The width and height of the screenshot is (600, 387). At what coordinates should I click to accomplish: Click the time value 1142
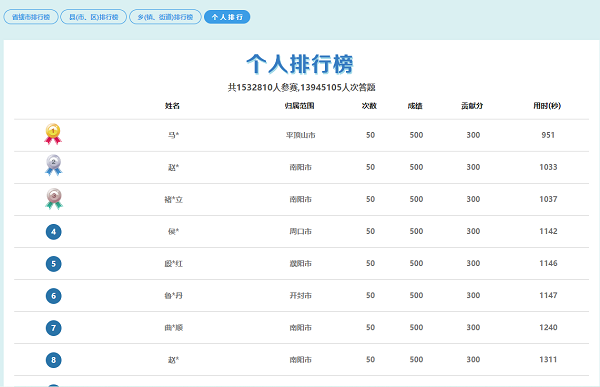coord(548,232)
